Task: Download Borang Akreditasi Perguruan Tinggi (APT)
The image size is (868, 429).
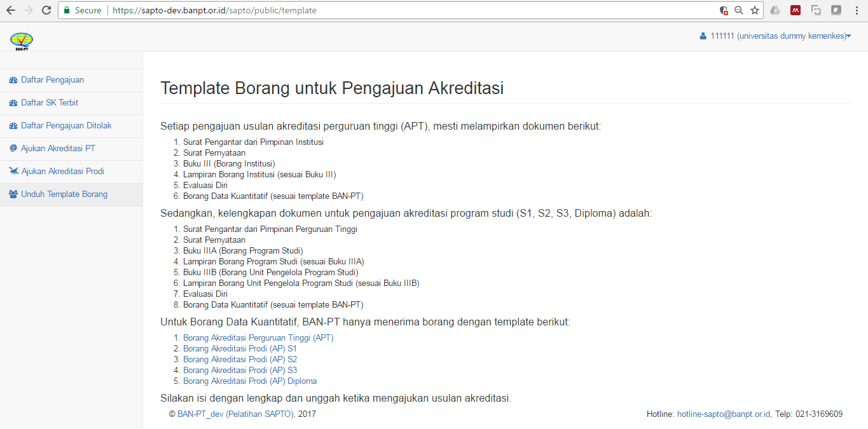Action: 258,338
